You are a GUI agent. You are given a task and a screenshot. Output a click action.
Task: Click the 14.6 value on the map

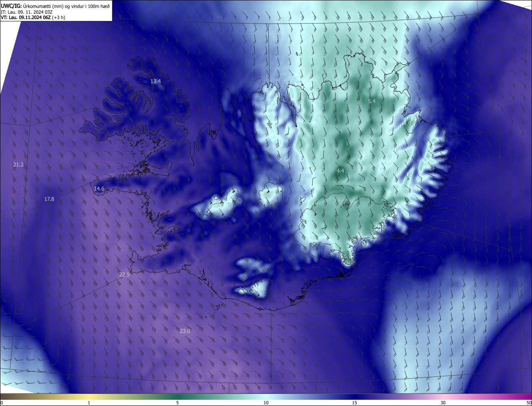pos(99,189)
